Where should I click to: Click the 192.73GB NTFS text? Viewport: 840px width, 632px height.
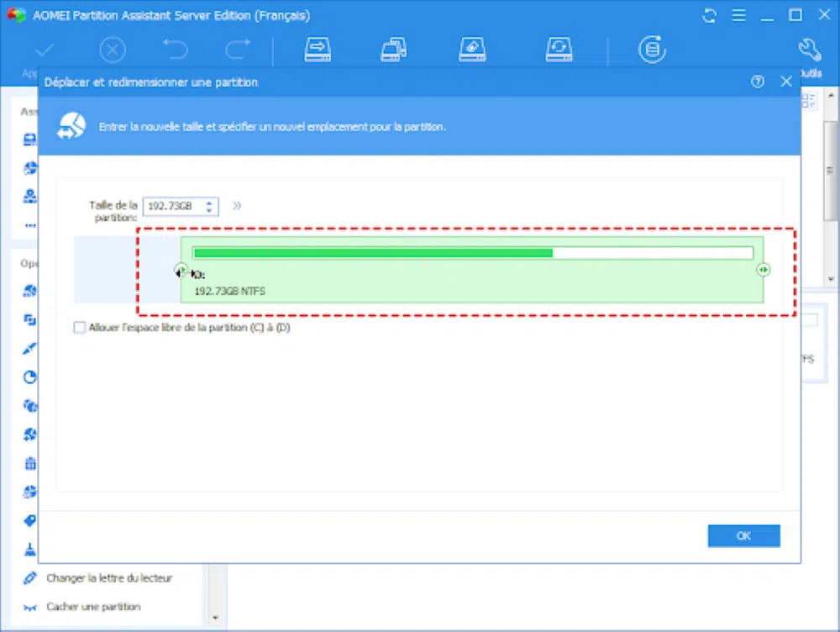(x=230, y=291)
